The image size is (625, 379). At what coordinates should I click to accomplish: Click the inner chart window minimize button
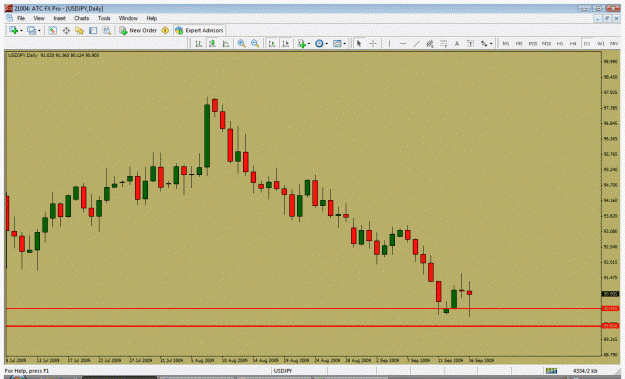pos(597,19)
